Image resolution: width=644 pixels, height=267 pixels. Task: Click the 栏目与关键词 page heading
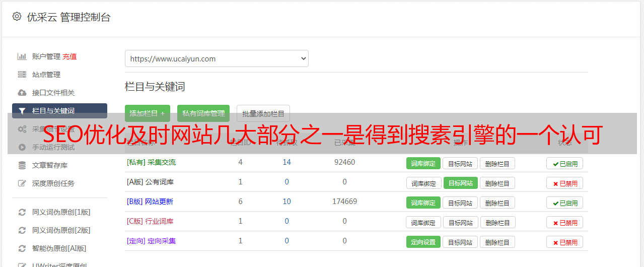[155, 87]
